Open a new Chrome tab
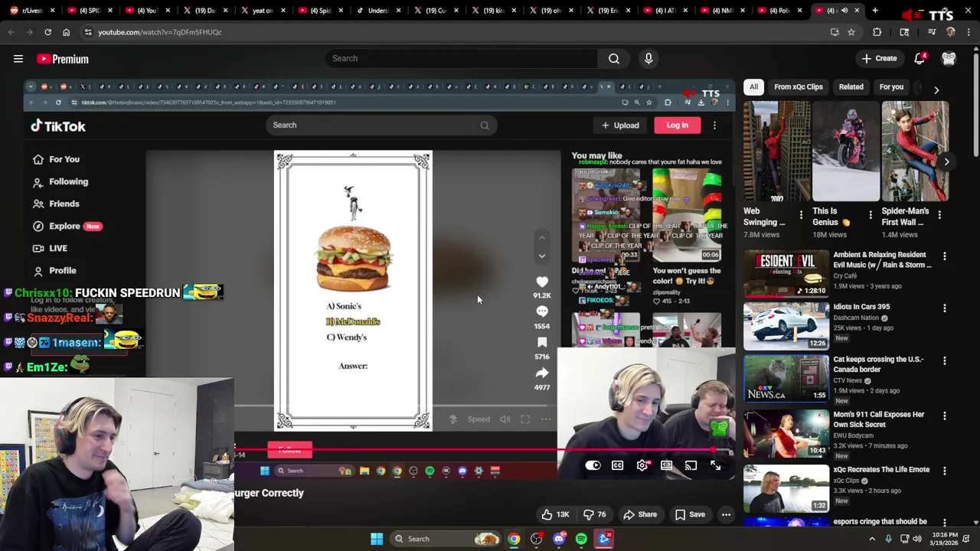This screenshot has width=980, height=551. pos(875,11)
